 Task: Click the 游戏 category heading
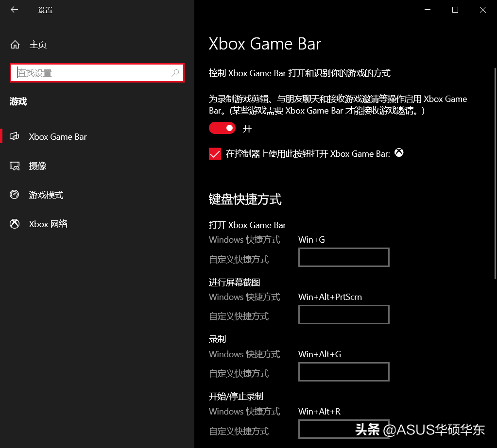pyautogui.click(x=18, y=101)
